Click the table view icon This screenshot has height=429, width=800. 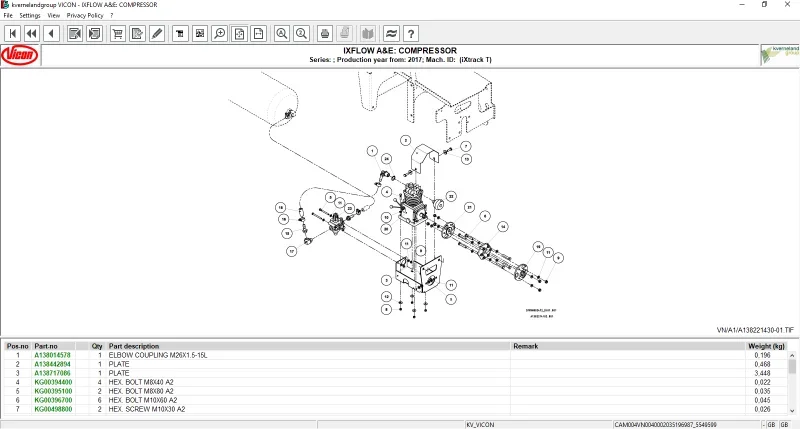(x=180, y=34)
